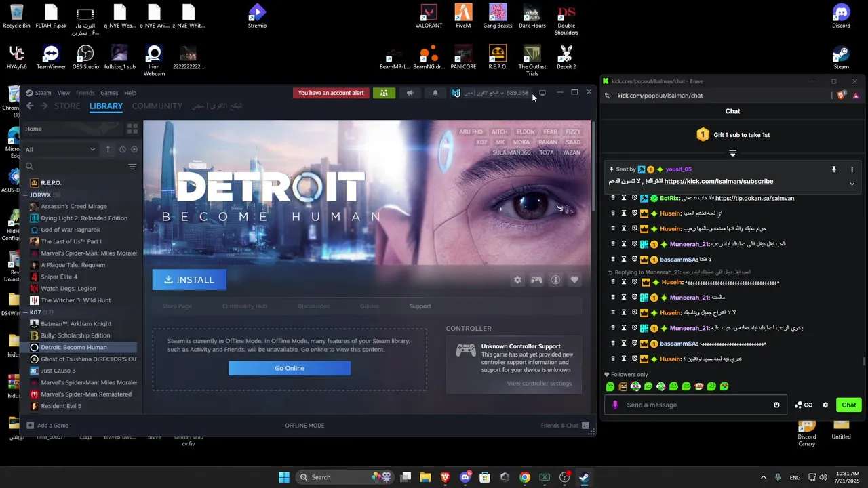Collapse Kick gift leaderboard drag handle
Viewport: 868px width, 488px height.
(x=732, y=152)
